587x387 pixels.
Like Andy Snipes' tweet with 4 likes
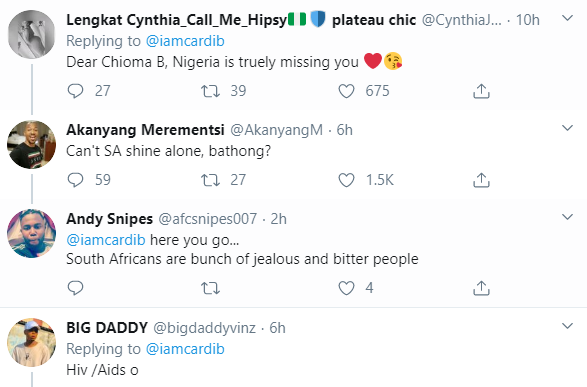346,288
